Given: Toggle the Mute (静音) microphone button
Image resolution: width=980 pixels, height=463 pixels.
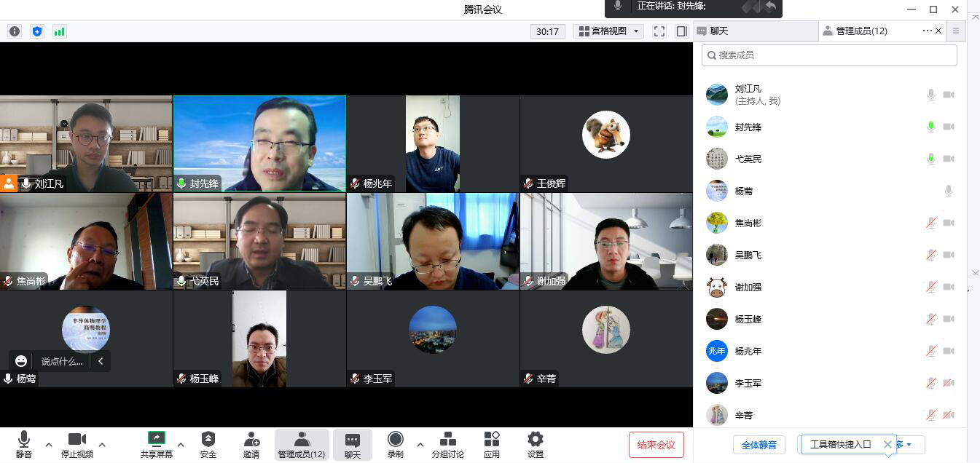Looking at the screenshot, I should click(x=23, y=444).
